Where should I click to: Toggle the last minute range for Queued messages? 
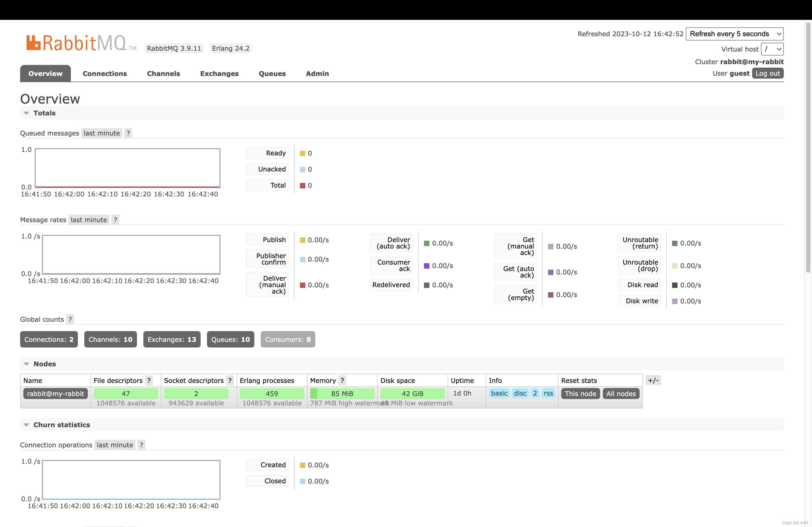coord(101,133)
